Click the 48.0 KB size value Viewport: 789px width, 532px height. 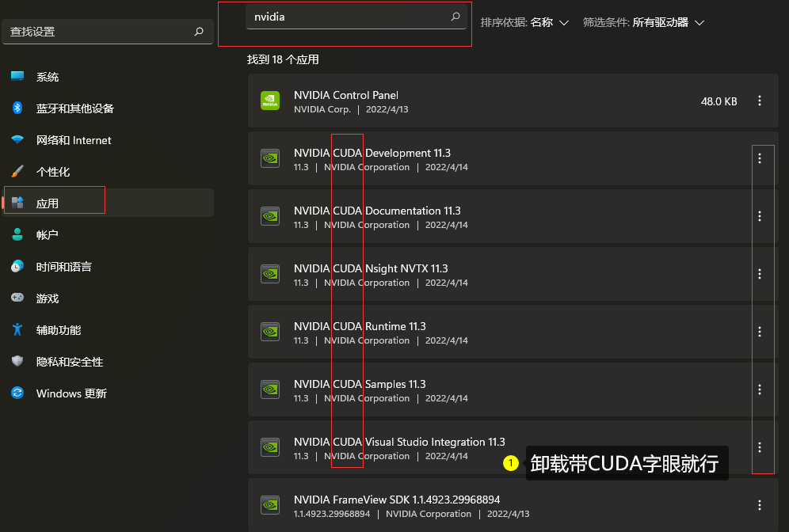click(719, 101)
